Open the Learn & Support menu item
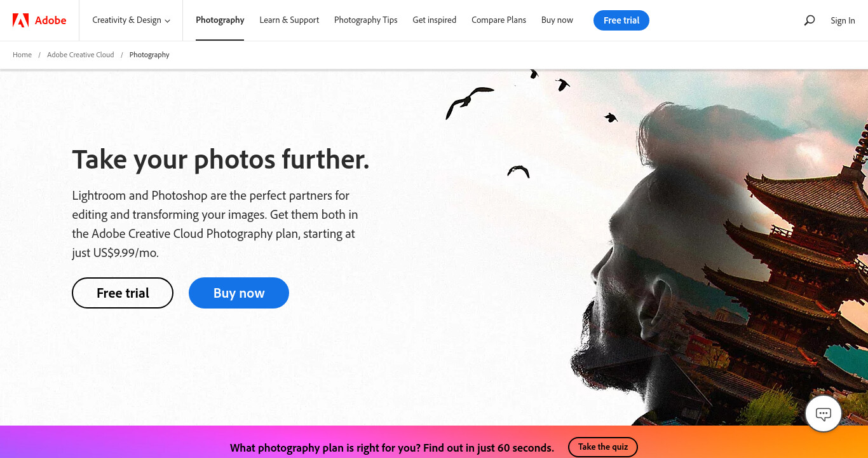The height and width of the screenshot is (458, 868). coord(289,20)
